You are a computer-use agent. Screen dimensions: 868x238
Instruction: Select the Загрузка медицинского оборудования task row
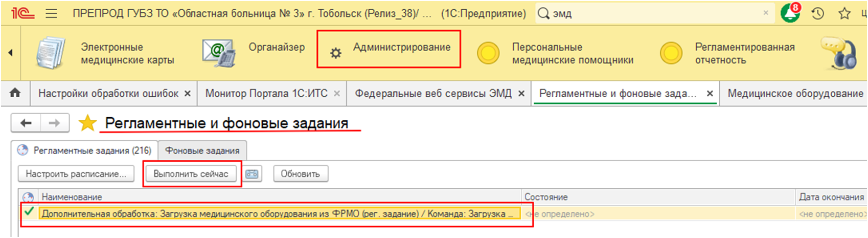point(279,214)
